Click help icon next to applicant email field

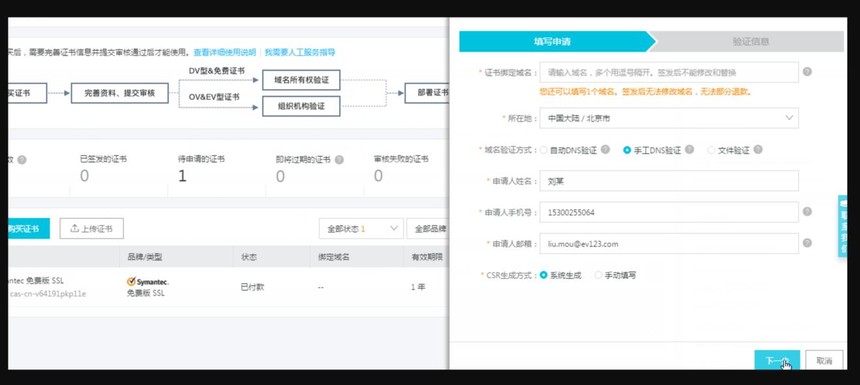(x=807, y=242)
